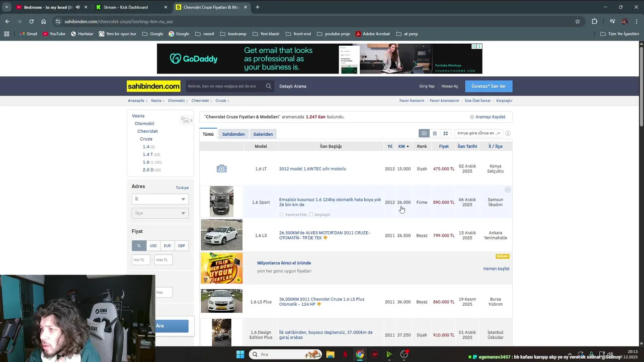Dismiss the 1.6 Sport listing with its X icon
The width and height of the screenshot is (644, 362).
508,190
